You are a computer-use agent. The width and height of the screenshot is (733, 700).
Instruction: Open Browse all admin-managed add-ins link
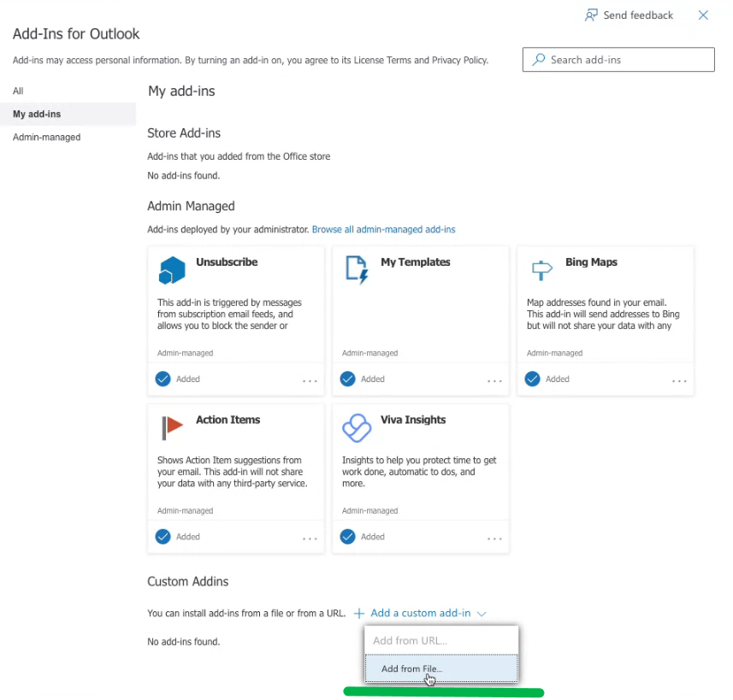point(383,229)
